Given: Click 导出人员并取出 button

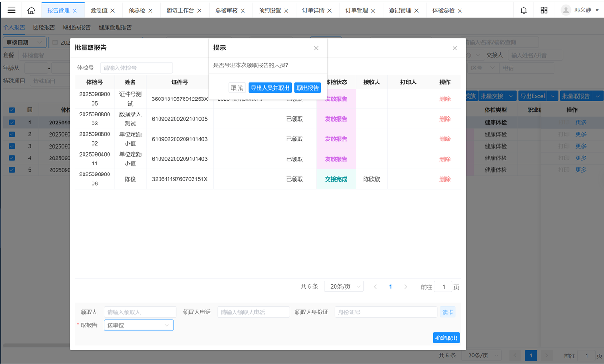Looking at the screenshot, I should click(x=270, y=88).
